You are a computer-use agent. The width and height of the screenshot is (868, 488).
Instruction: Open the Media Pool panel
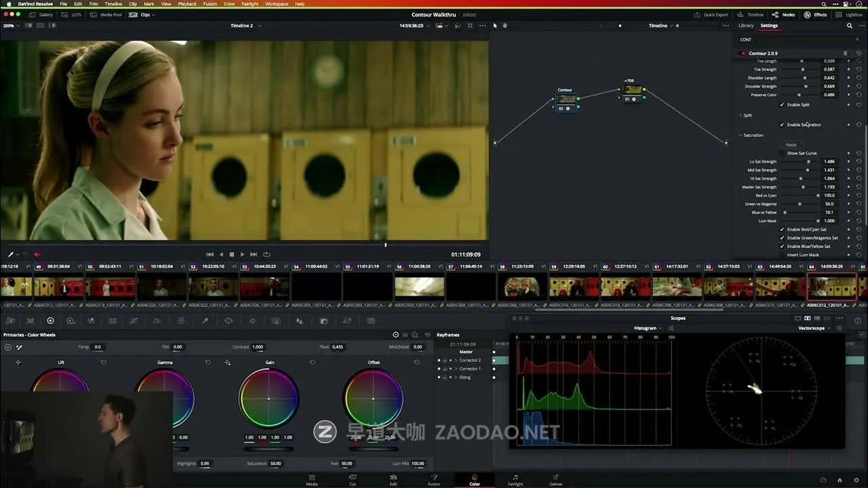pos(106,14)
